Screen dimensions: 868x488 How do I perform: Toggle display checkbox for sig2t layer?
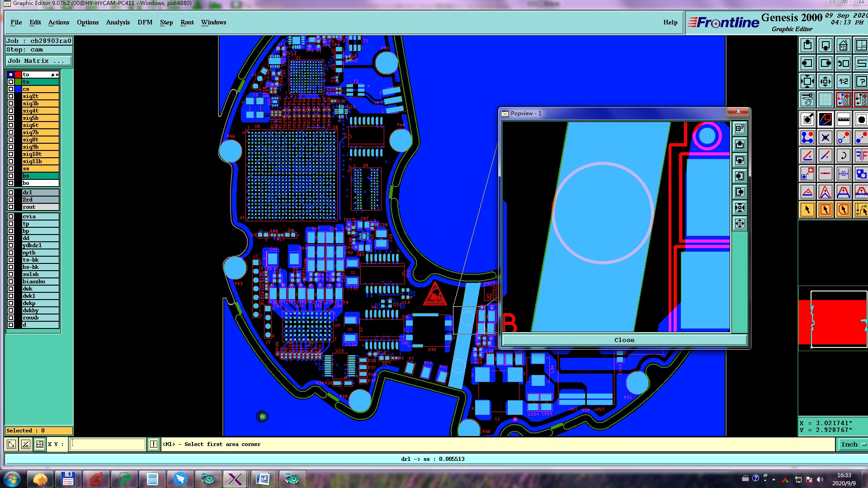click(x=11, y=96)
